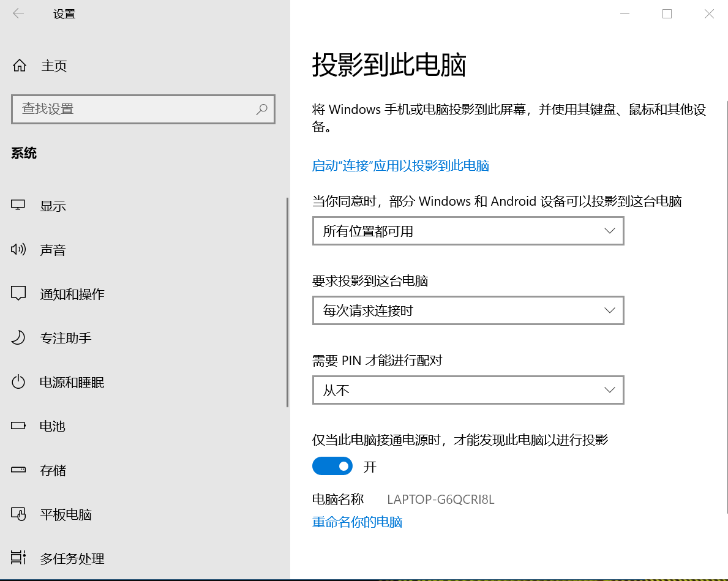Image resolution: width=728 pixels, height=581 pixels.
Task: Maximize the Settings window
Action: pos(667,14)
